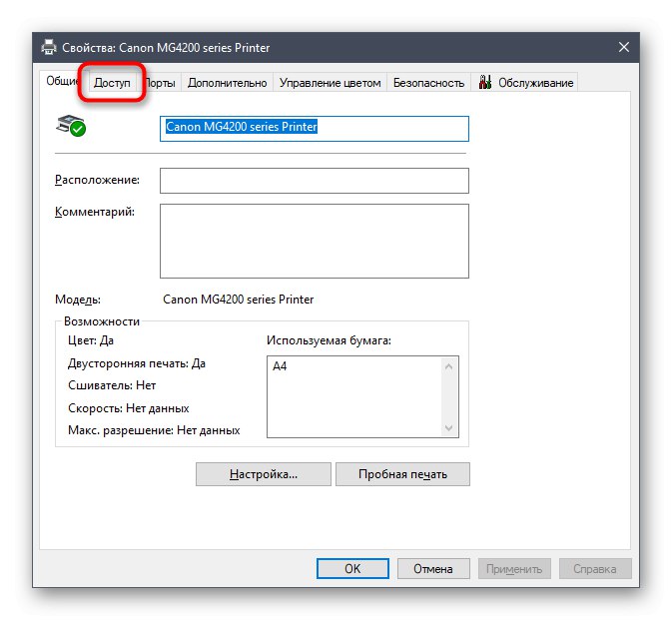
Task: Click the Расположение input field
Action: click(315, 181)
